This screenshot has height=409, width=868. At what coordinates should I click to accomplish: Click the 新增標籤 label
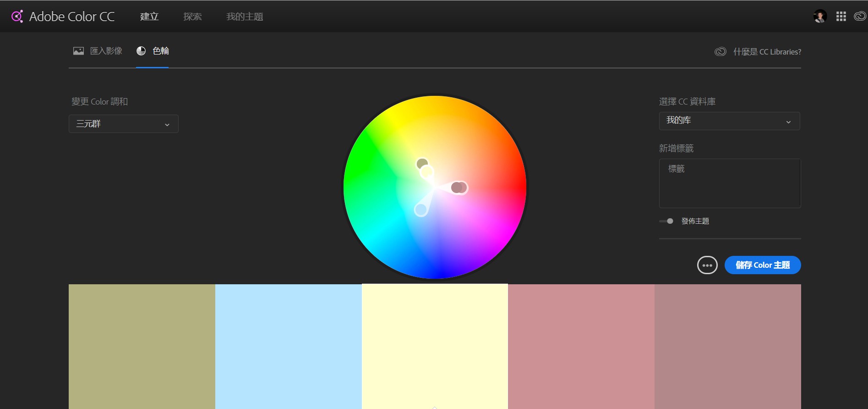pyautogui.click(x=676, y=148)
